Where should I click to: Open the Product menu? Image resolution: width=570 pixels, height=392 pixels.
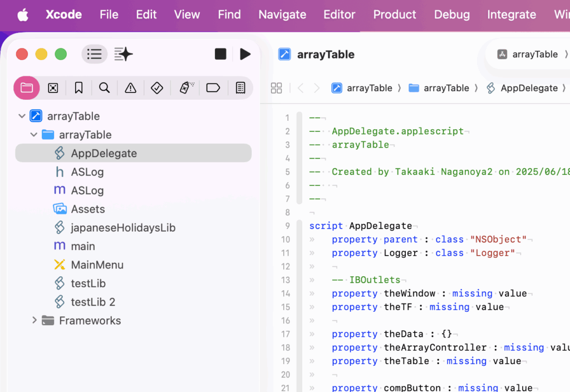(394, 14)
